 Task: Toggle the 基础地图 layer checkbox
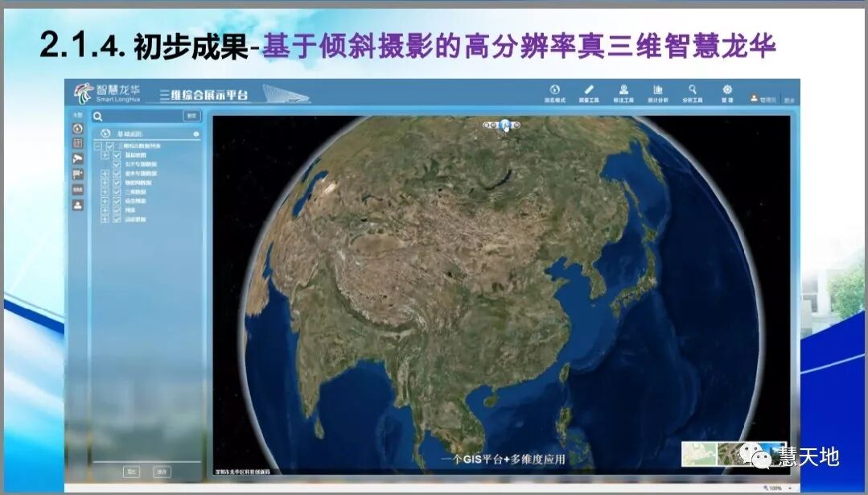(x=117, y=155)
